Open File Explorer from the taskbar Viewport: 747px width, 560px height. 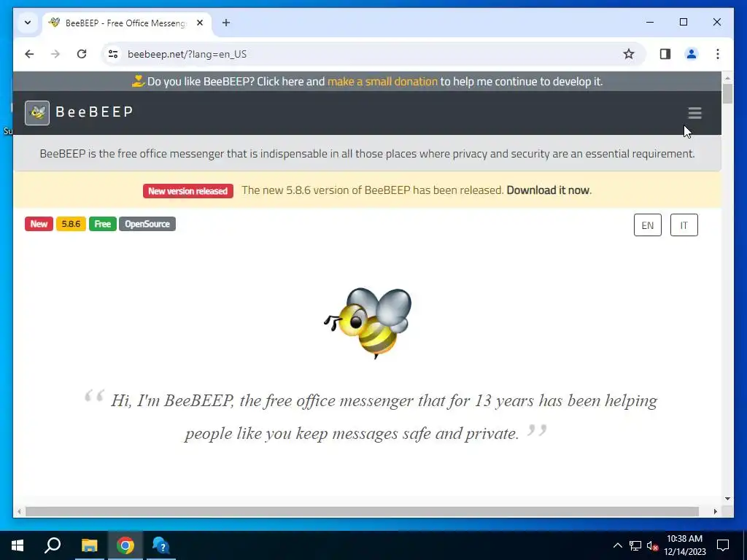89,545
